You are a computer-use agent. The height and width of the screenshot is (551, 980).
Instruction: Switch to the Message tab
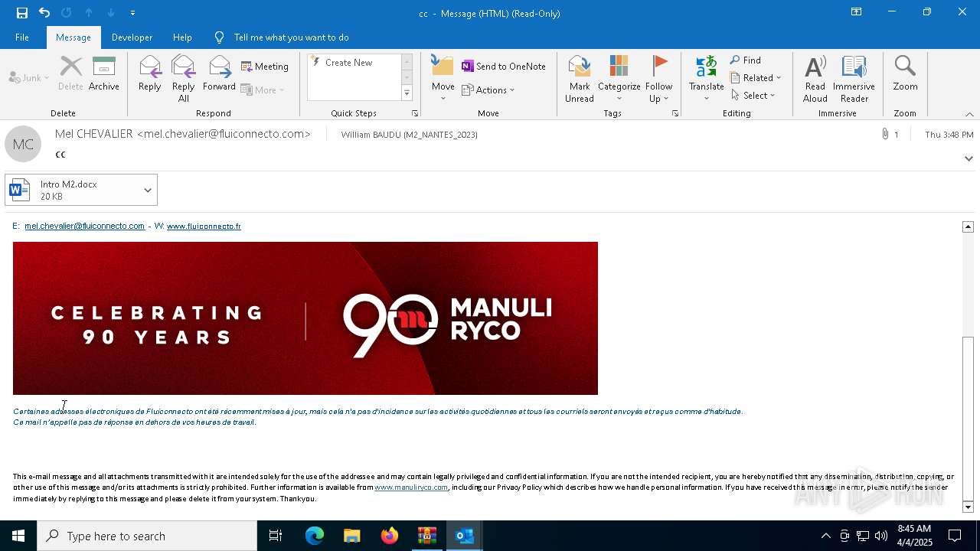click(73, 37)
